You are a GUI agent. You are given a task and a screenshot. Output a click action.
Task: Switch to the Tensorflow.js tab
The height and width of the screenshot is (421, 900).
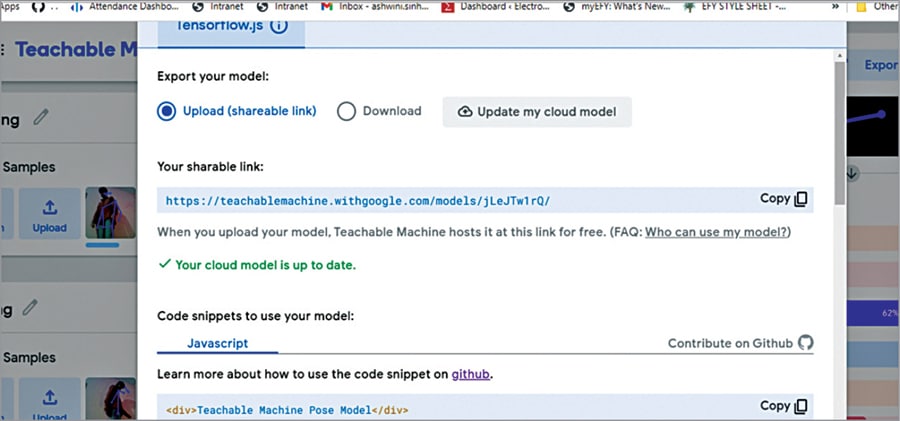tap(232, 26)
